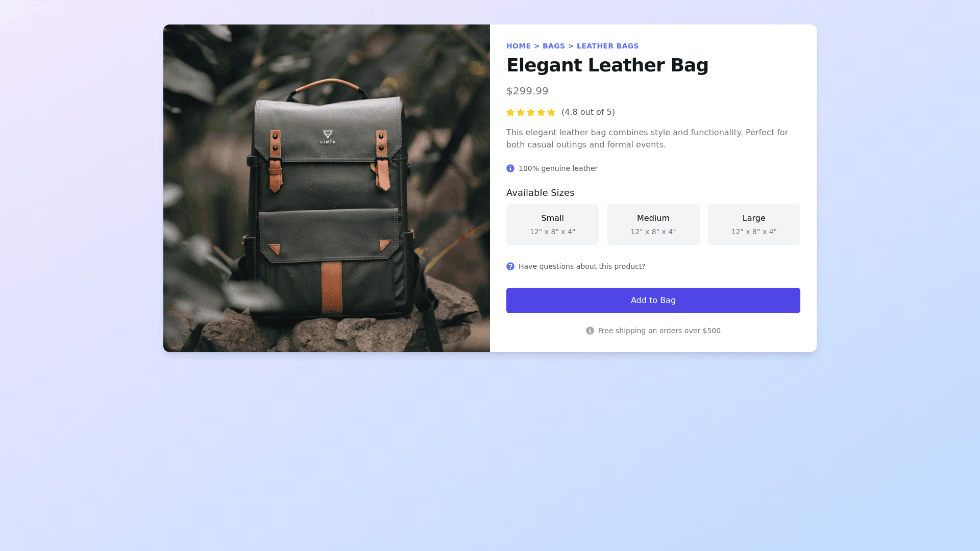980x551 pixels.
Task: Click the 4.8 out of 5 rating text
Action: pos(588,112)
